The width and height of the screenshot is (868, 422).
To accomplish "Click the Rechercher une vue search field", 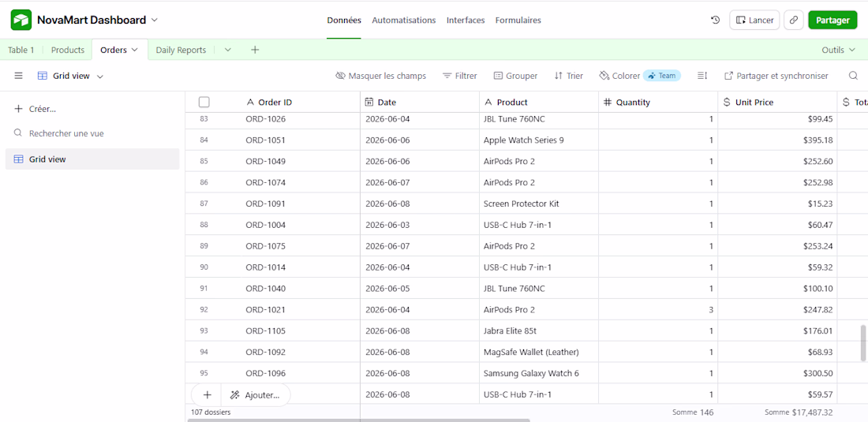I will (x=92, y=133).
